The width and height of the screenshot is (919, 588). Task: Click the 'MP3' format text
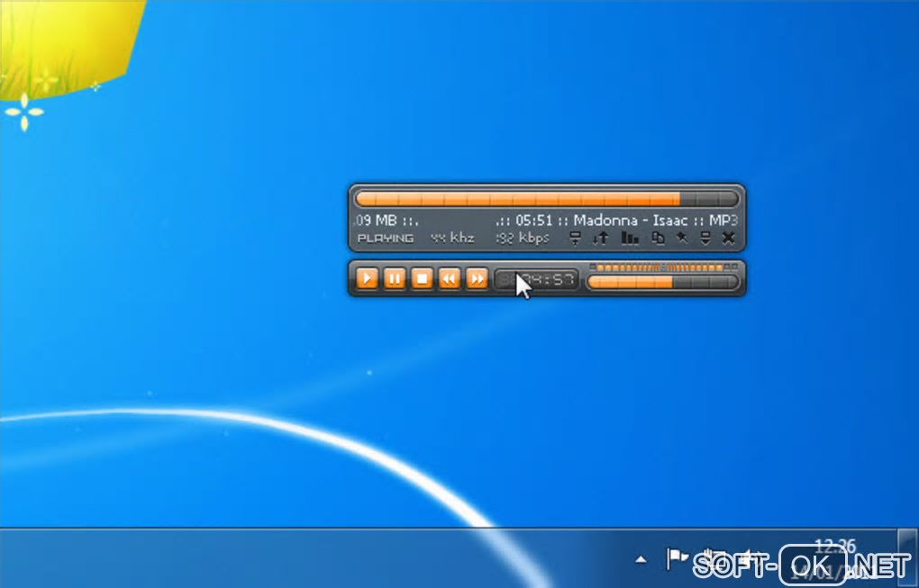pyautogui.click(x=723, y=221)
